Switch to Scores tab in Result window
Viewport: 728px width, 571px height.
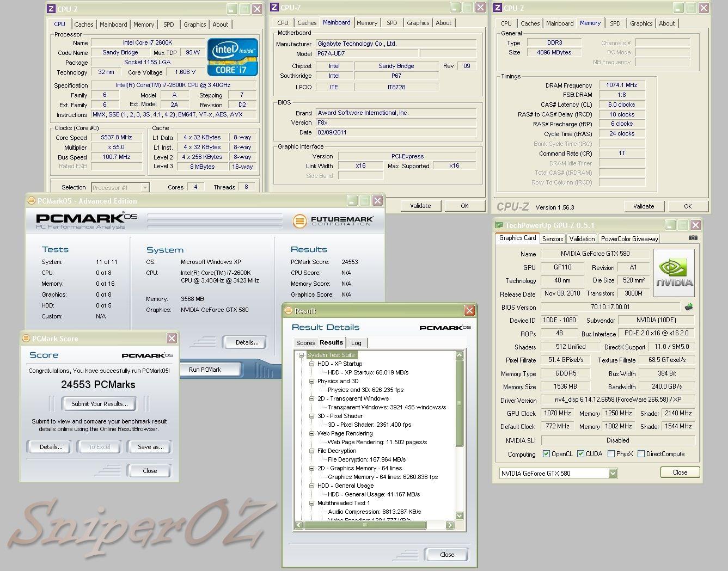tap(305, 343)
